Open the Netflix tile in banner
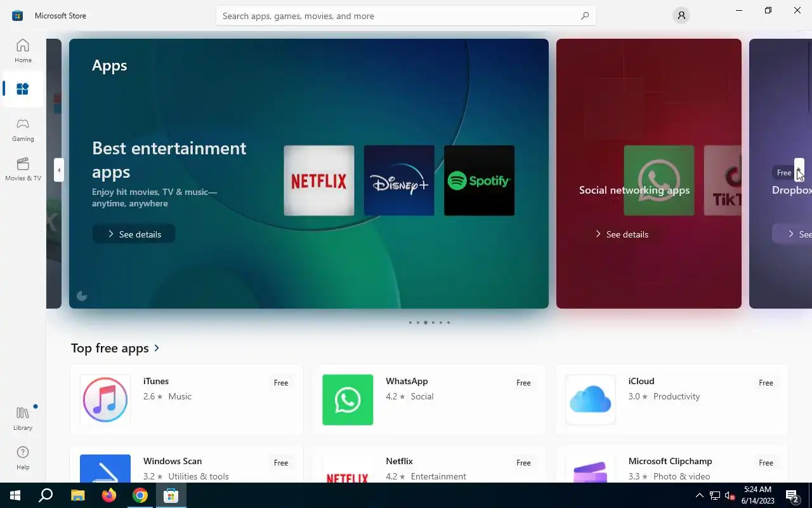 pos(319,180)
